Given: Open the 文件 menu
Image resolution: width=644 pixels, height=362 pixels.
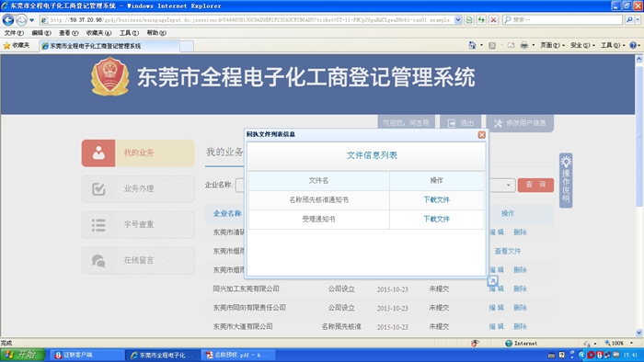Looking at the screenshot, I should pos(14,33).
